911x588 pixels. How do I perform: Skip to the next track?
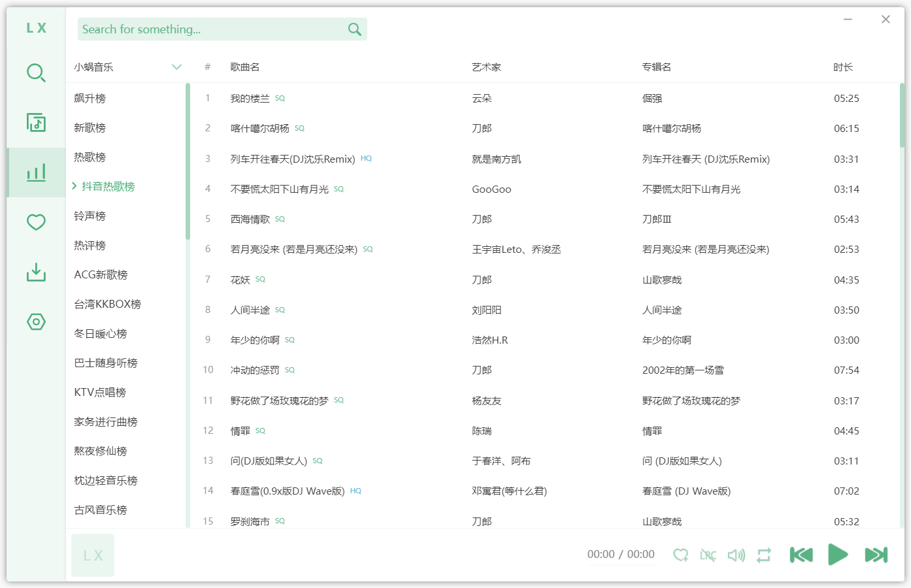point(876,555)
